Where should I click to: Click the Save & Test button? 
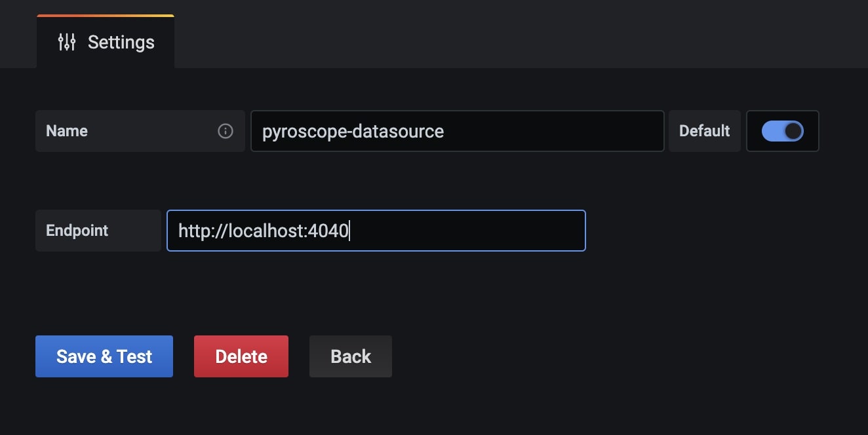click(x=104, y=356)
